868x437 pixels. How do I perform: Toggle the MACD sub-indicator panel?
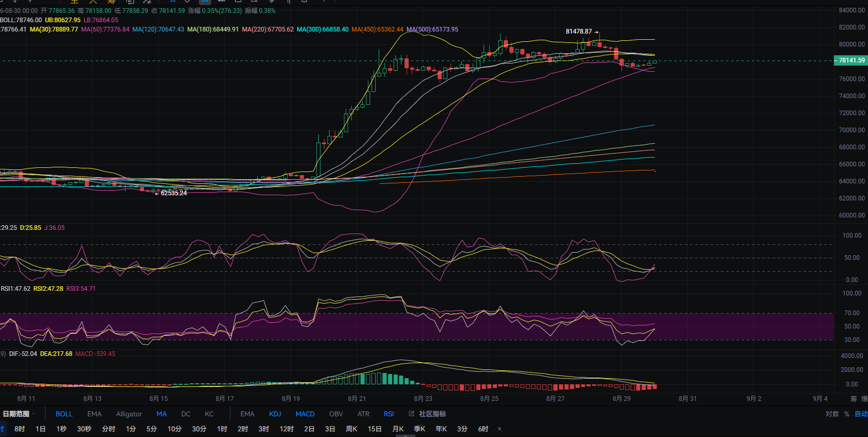(x=305, y=414)
